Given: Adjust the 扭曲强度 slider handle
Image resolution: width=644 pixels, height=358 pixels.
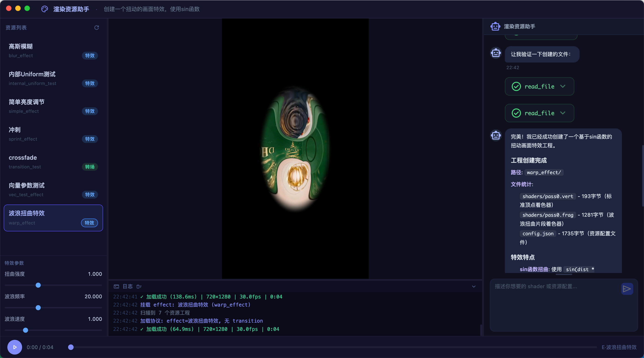Looking at the screenshot, I should [38, 285].
